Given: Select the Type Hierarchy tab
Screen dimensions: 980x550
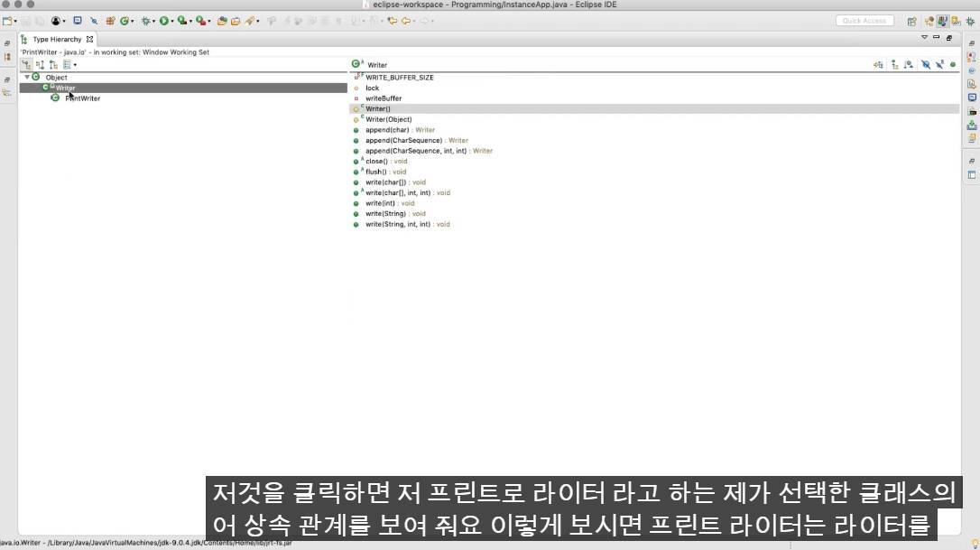Looking at the screenshot, I should pyautogui.click(x=57, y=39).
